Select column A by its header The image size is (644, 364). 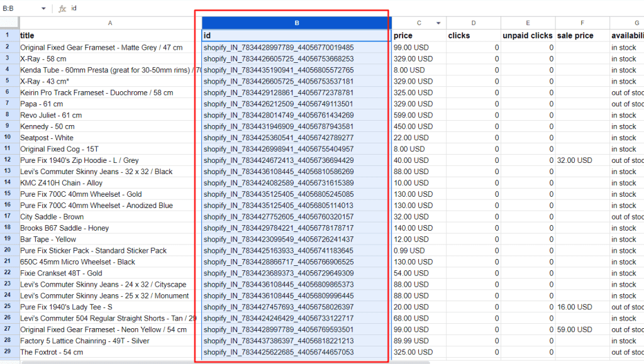point(110,23)
